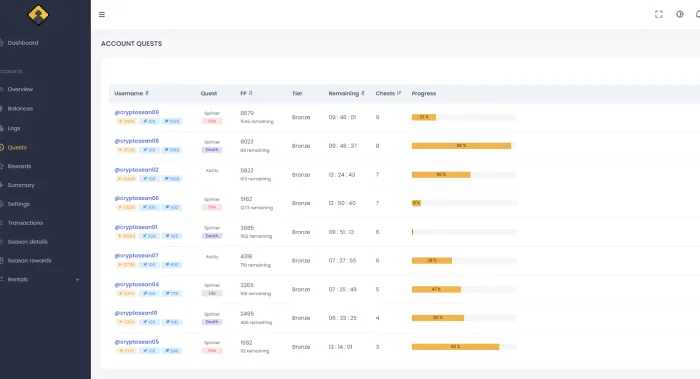Open Season rewards in sidebar
This screenshot has width=700, height=379.
[29, 260]
